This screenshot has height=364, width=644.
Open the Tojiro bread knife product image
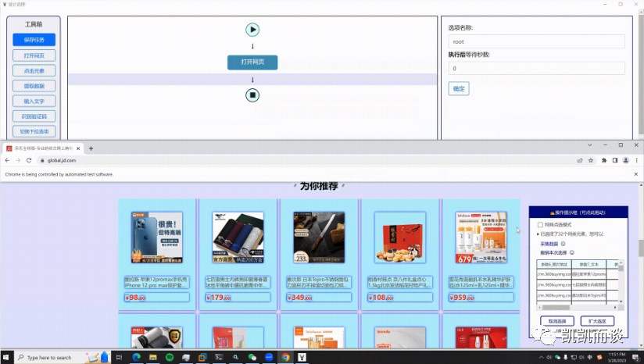click(319, 237)
